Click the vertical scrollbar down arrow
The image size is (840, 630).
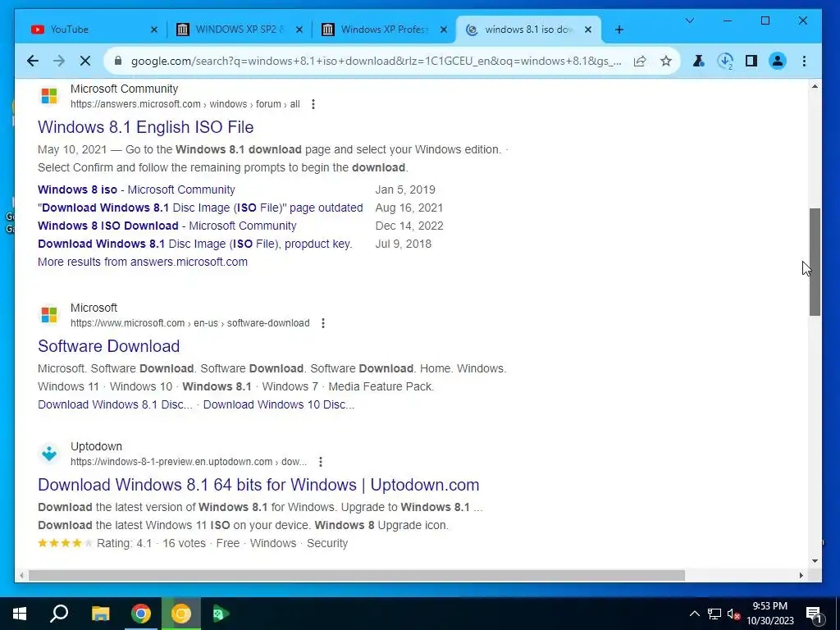815,561
